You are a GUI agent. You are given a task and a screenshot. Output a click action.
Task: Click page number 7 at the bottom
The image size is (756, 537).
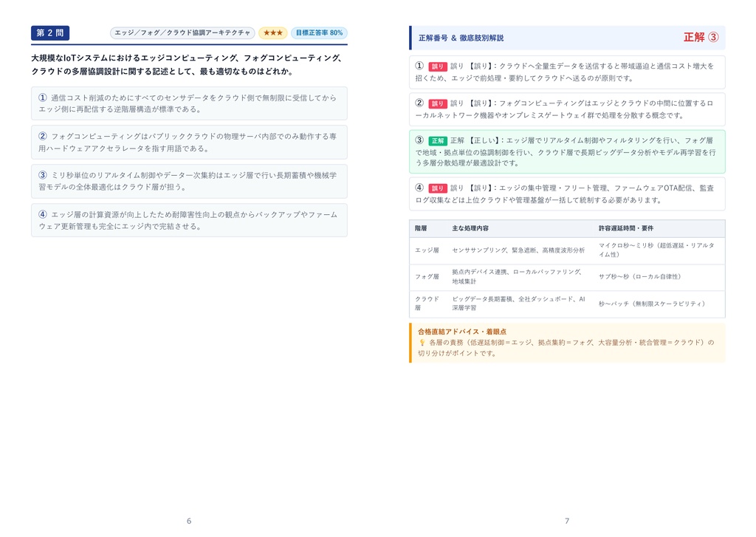point(567,521)
